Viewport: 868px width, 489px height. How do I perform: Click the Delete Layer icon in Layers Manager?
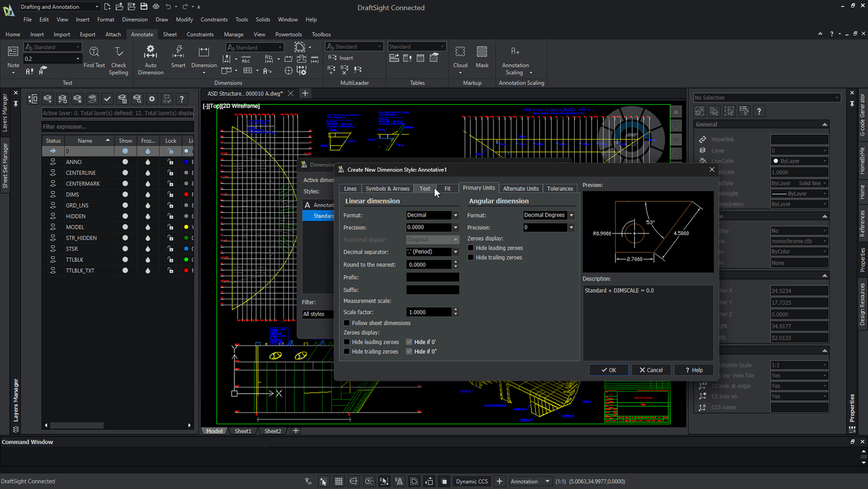pyautogui.click(x=77, y=98)
